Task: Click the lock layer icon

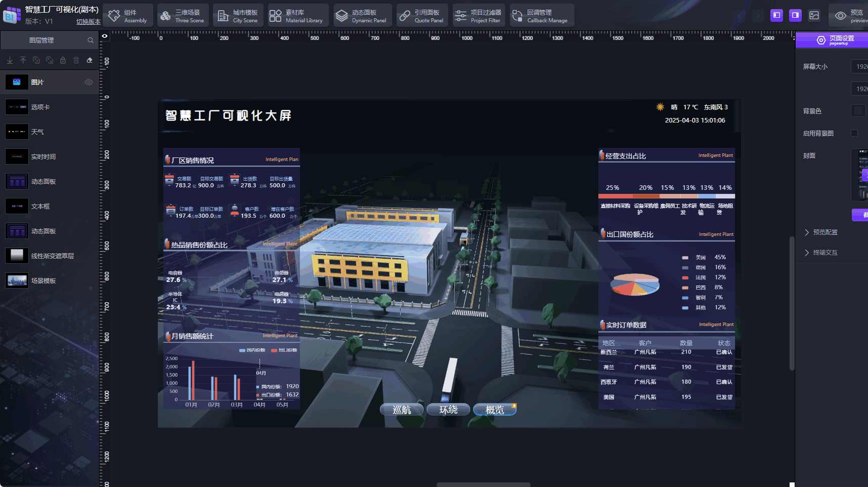Action: click(x=63, y=60)
